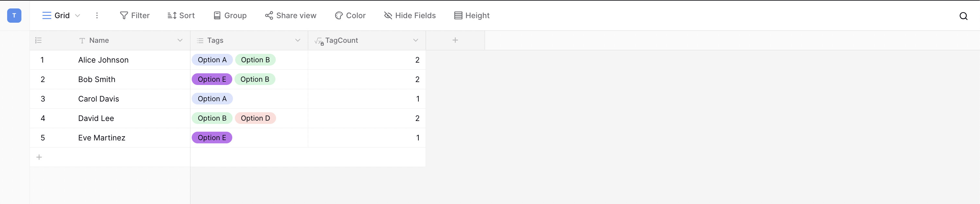This screenshot has width=980, height=204.
Task: Open the row Height setting
Action: pyautogui.click(x=472, y=16)
